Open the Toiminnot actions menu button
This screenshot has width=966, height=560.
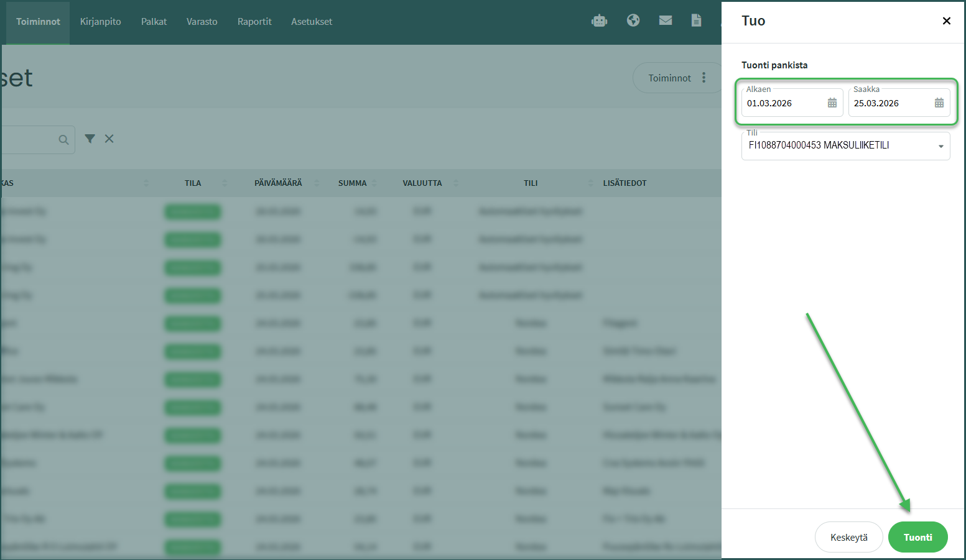tap(677, 78)
